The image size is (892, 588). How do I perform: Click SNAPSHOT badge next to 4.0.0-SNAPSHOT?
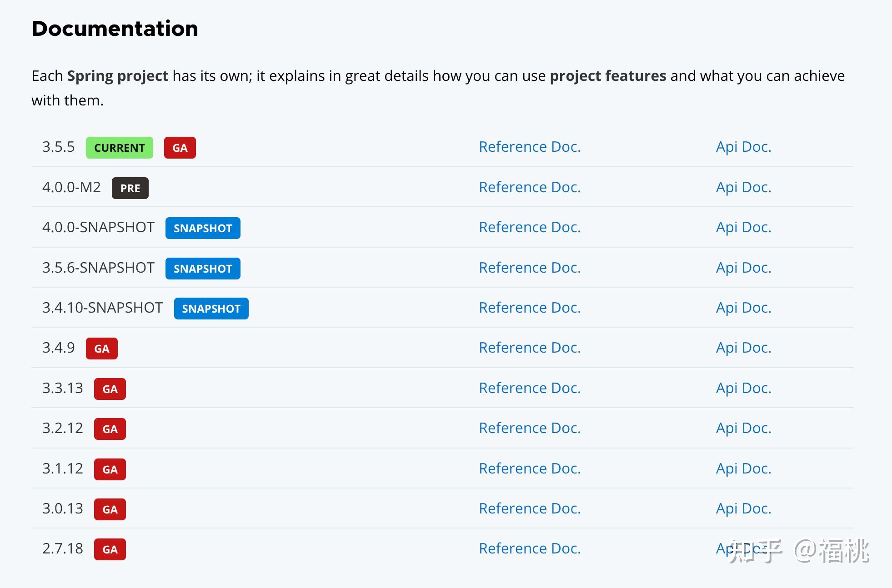pos(203,228)
